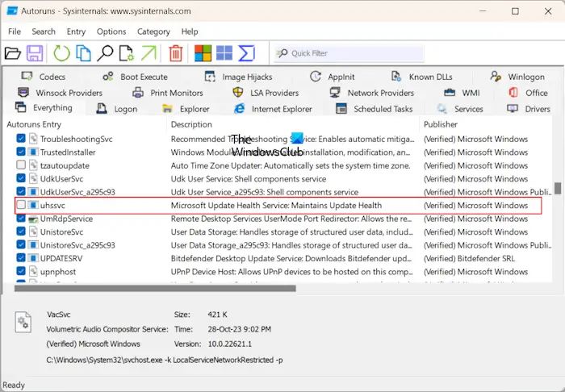Click the green Jump to Entry arrow
This screenshot has width=565, height=392.
149,53
